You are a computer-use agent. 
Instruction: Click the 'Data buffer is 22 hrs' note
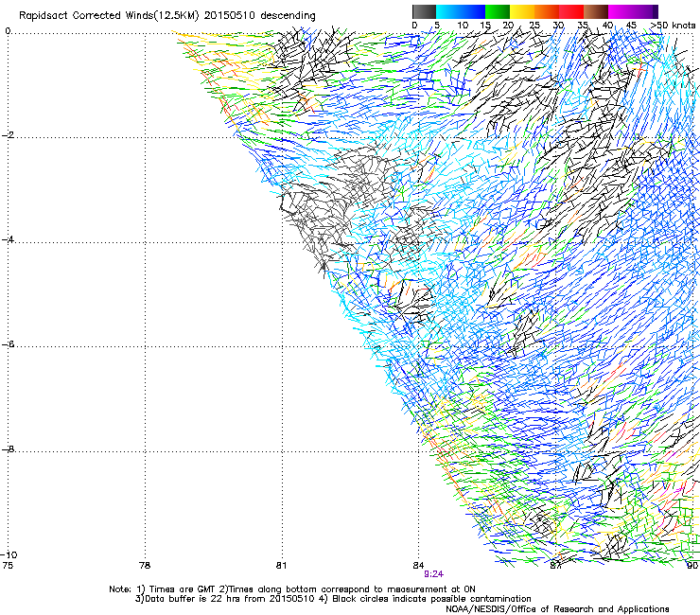(x=333, y=599)
